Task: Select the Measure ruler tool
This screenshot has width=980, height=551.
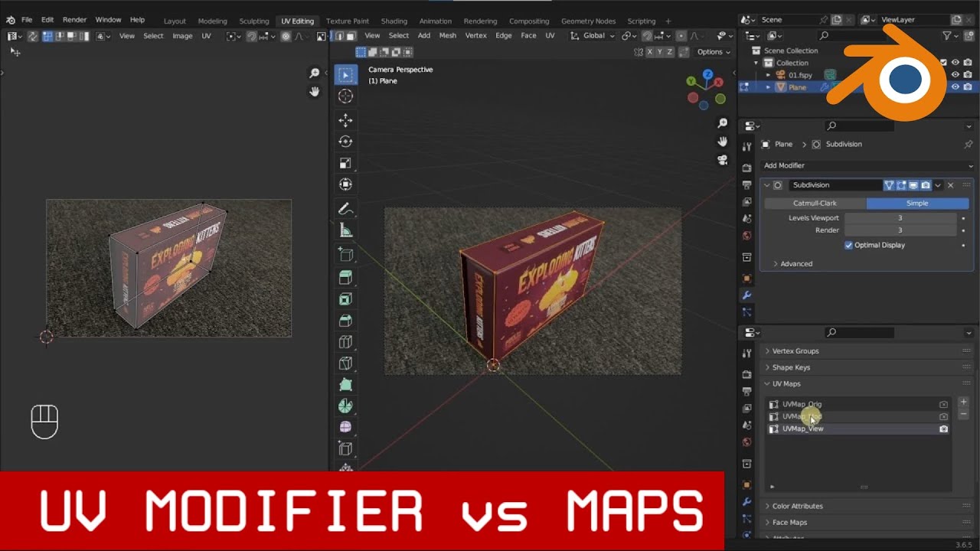Action: [x=345, y=230]
